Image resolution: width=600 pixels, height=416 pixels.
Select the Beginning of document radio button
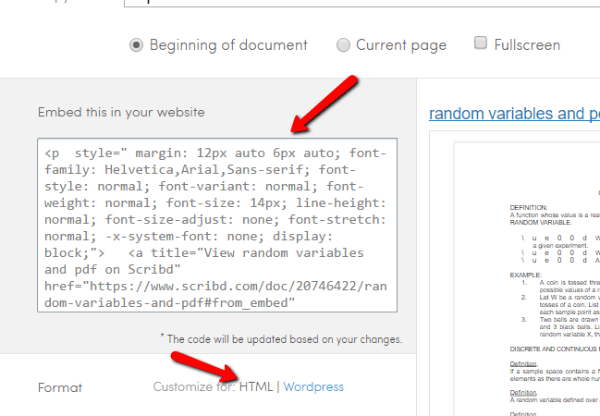(136, 45)
